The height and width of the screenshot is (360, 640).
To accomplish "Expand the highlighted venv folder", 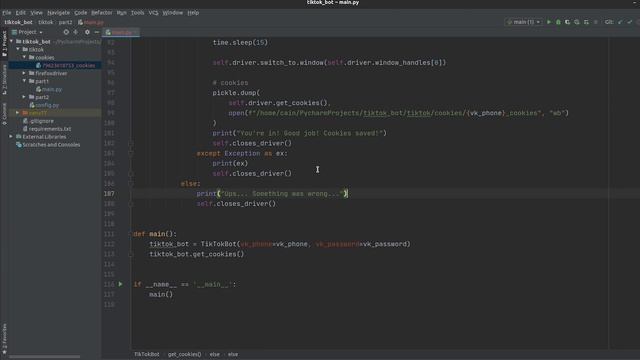I will pos(18,113).
